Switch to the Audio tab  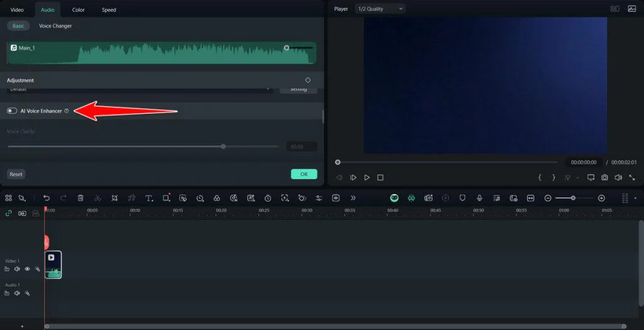(48, 9)
